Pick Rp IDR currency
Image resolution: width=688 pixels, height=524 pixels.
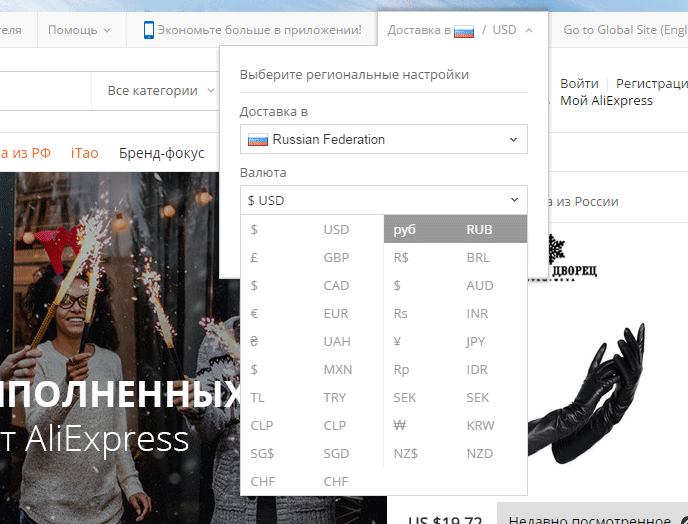pyautogui.click(x=455, y=370)
